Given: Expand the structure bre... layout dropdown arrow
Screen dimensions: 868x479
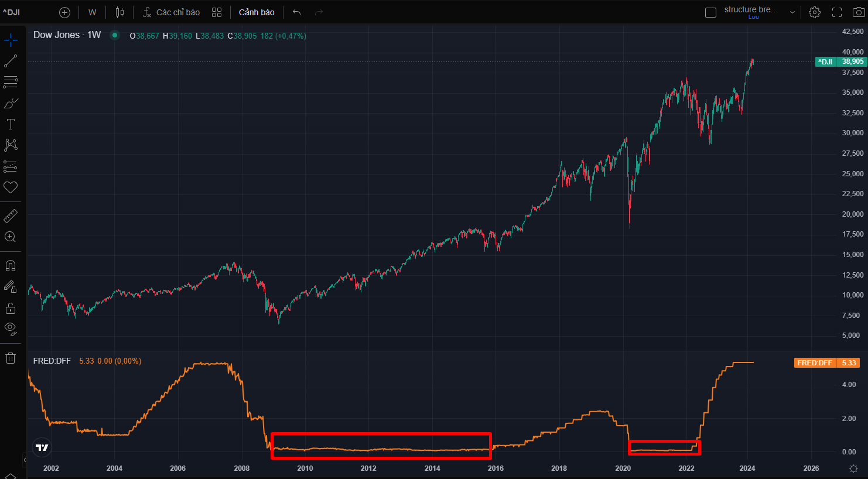Looking at the screenshot, I should click(x=792, y=12).
